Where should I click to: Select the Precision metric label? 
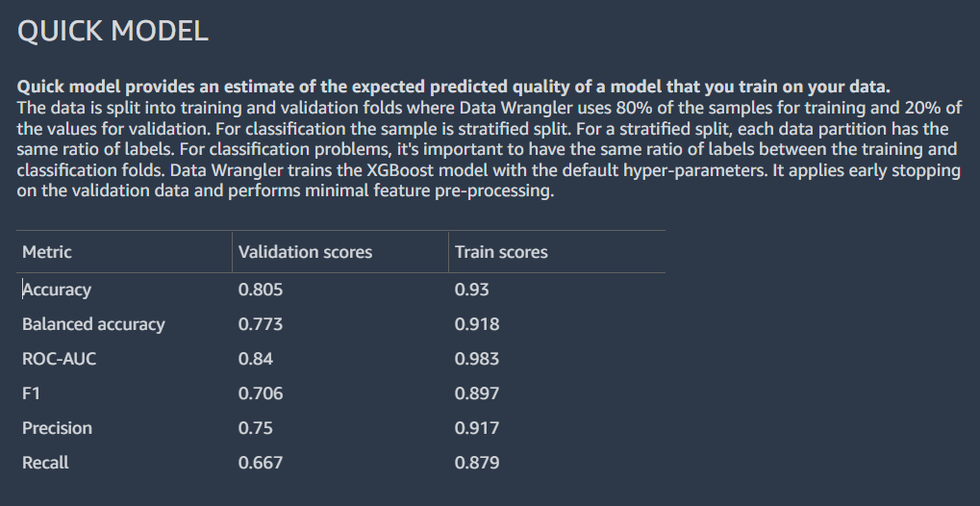coord(57,428)
